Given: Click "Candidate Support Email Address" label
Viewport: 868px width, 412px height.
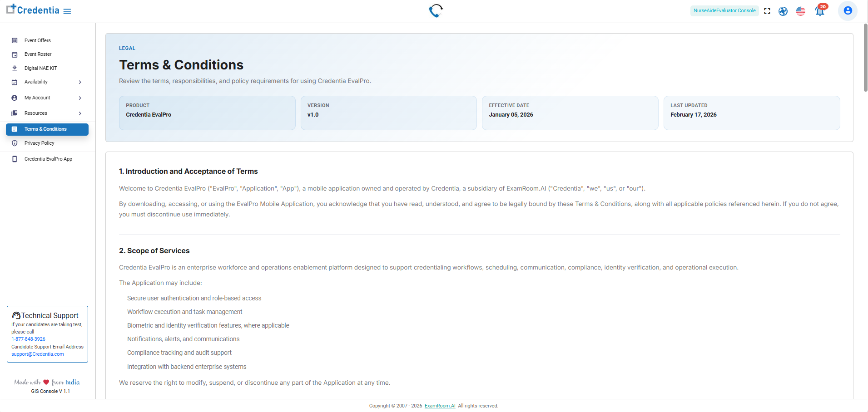Looking at the screenshot, I should [47, 347].
